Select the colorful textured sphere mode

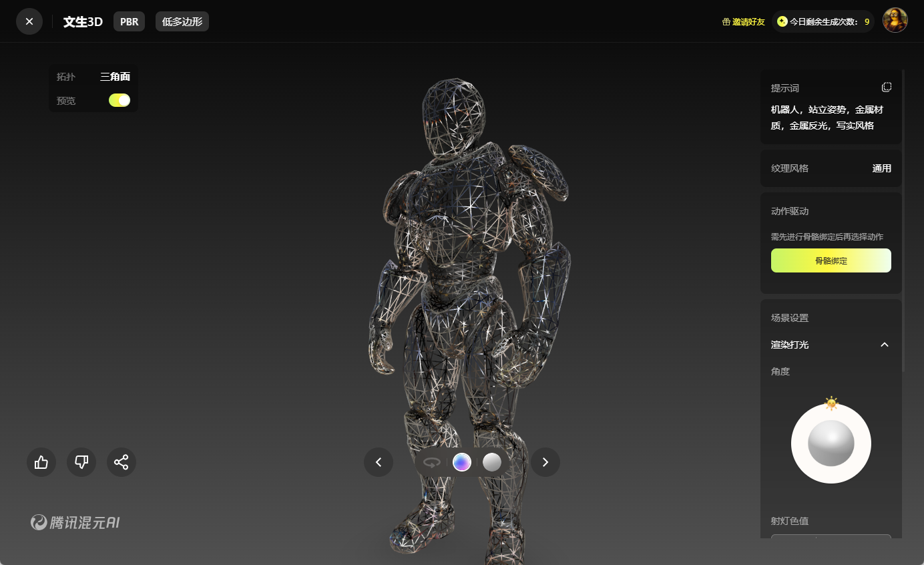coord(462,462)
